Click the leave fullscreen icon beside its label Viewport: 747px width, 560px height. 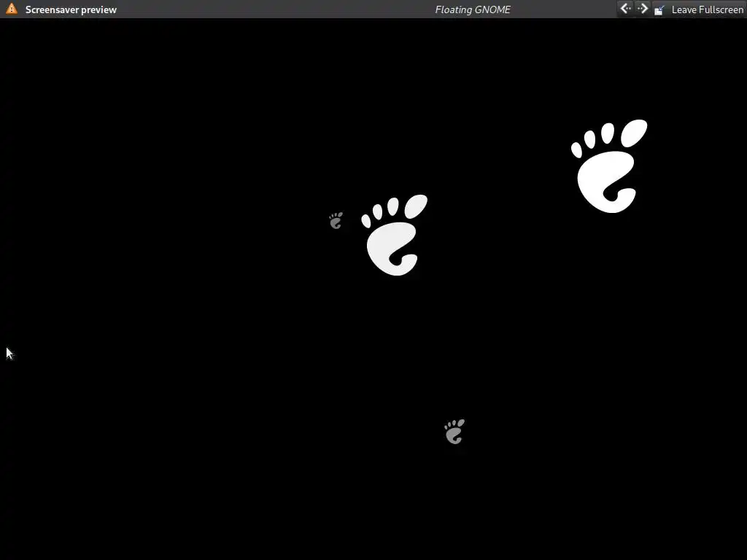tap(659, 10)
